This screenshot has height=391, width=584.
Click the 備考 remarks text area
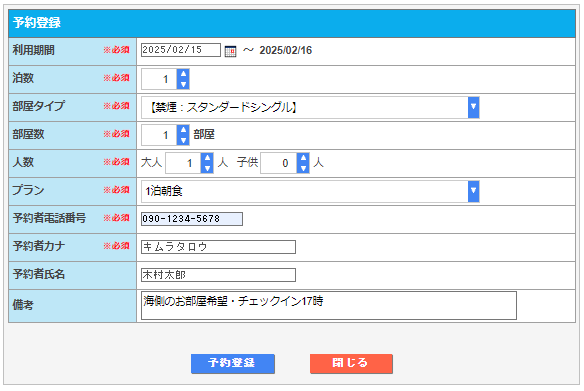click(329, 305)
